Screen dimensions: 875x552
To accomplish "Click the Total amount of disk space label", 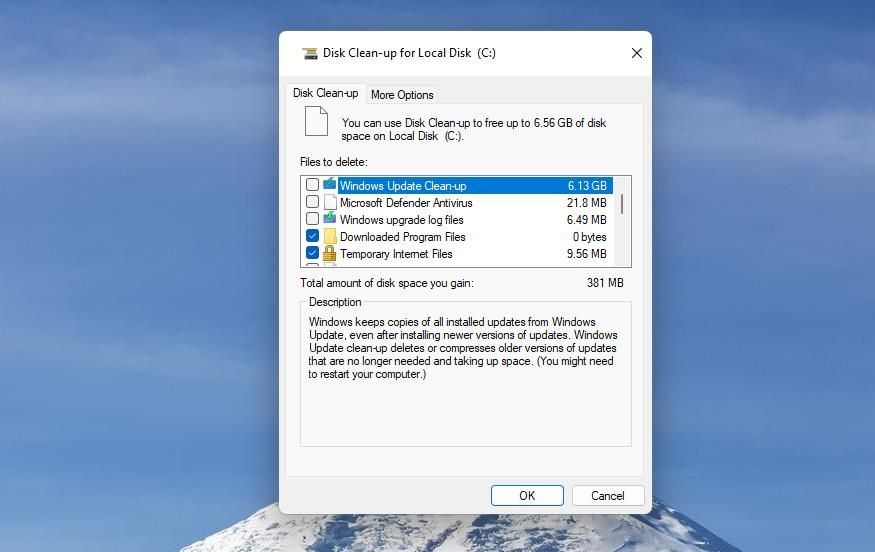I will (x=387, y=283).
